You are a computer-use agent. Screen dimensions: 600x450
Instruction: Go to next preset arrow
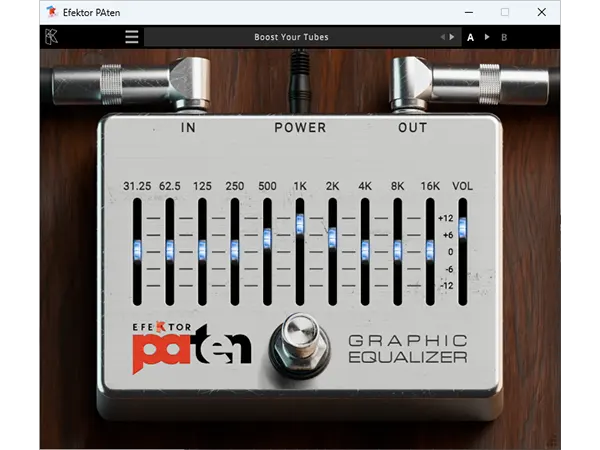click(x=452, y=37)
